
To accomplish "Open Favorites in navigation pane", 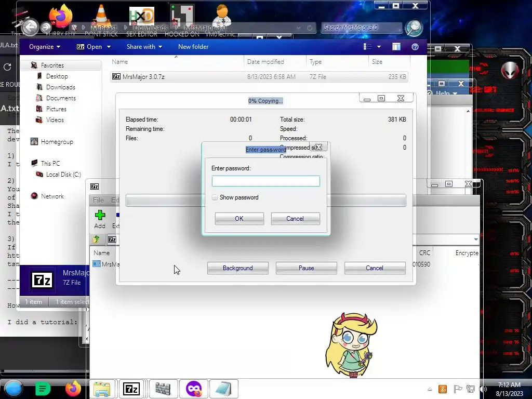I will (52, 65).
